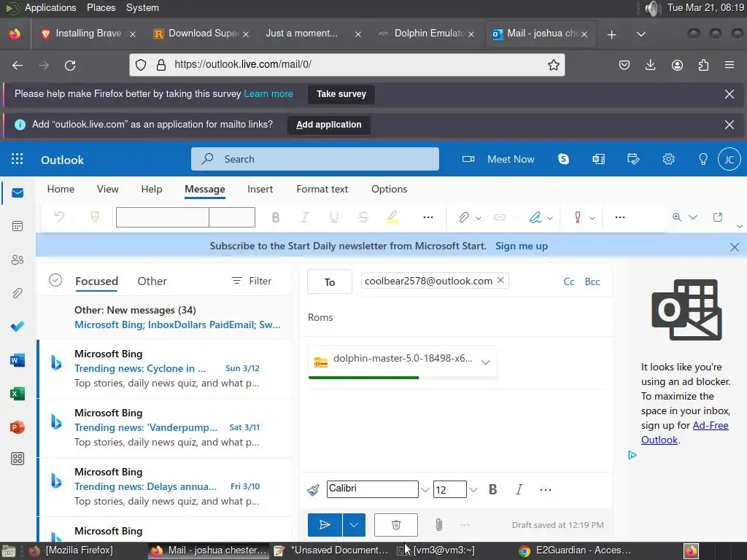
Task: Switch to View ribbon tab
Action: [108, 189]
